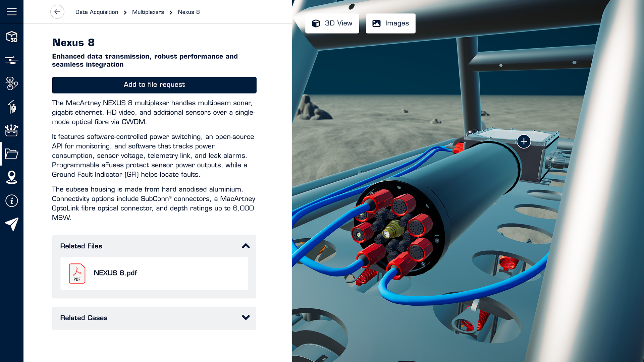The width and height of the screenshot is (644, 362).
Task: Click the Nexus 8 heading
Action: pos(73,43)
